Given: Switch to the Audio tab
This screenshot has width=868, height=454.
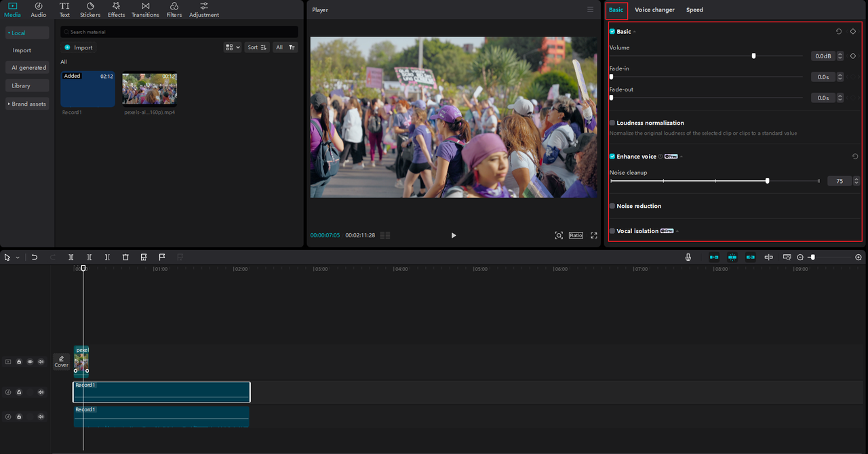Looking at the screenshot, I should tap(39, 9).
